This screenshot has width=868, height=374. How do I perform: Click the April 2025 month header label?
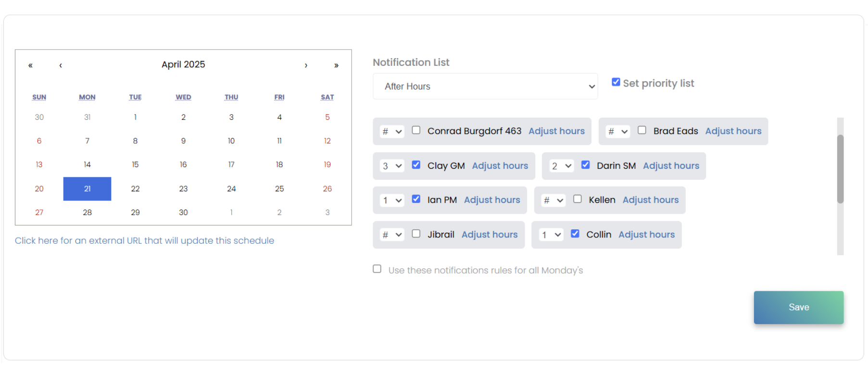coord(183,64)
